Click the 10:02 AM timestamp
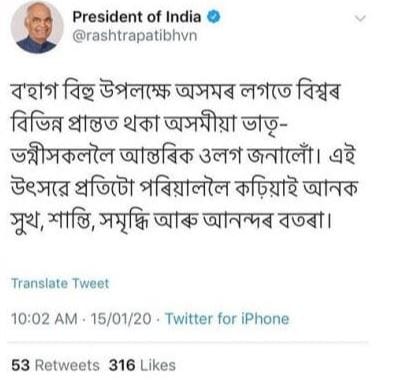This screenshot has width=414, height=387. pyautogui.click(x=44, y=319)
